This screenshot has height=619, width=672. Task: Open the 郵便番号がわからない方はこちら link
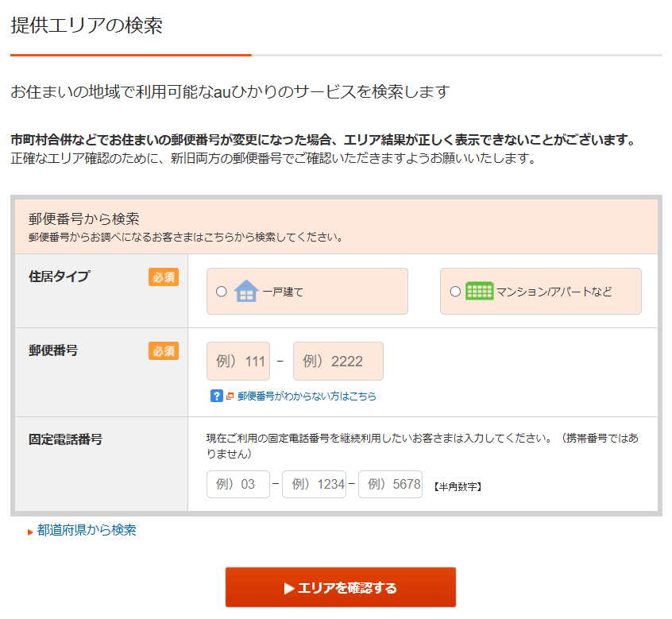307,396
